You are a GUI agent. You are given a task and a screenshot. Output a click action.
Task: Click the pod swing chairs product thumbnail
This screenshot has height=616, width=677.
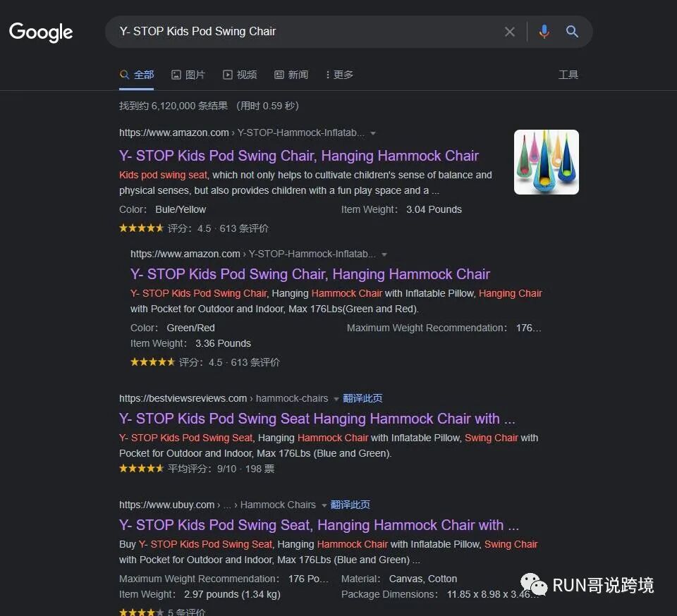point(546,161)
